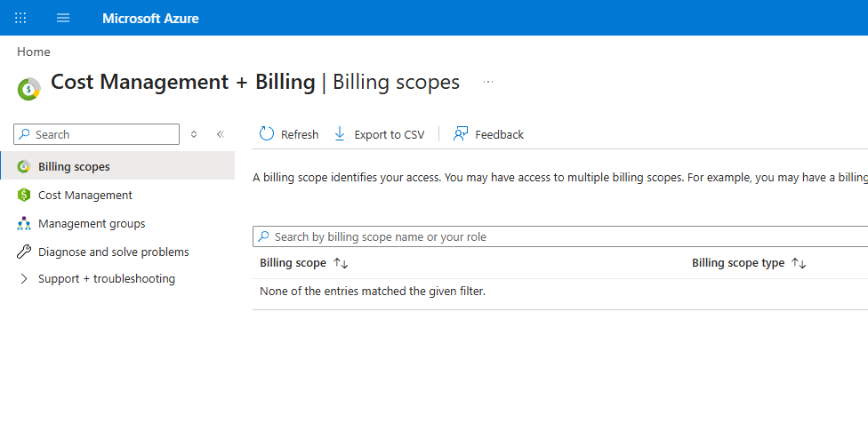The height and width of the screenshot is (432, 868).
Task: Open the ellipsis more options menu
Action: click(x=487, y=82)
